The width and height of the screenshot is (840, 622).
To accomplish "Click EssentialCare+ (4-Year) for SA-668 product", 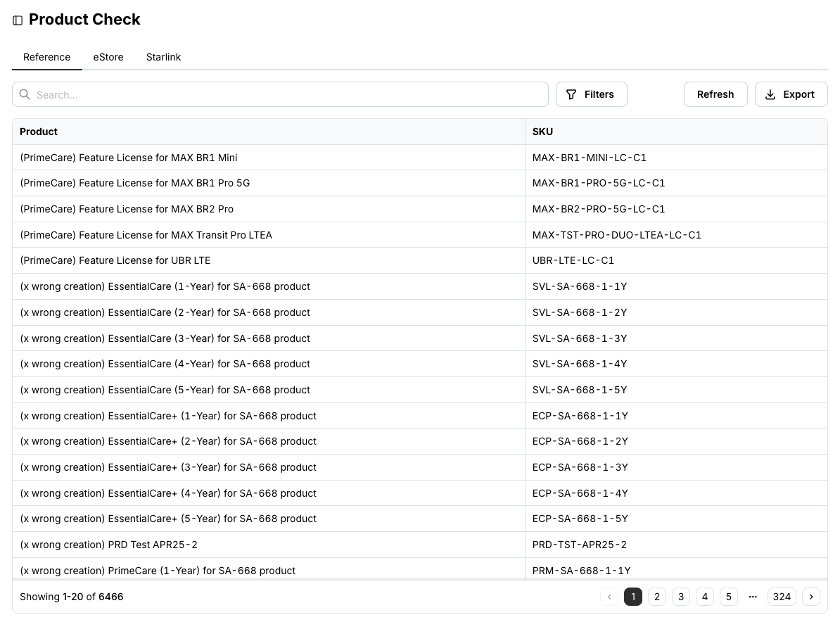I will click(168, 493).
